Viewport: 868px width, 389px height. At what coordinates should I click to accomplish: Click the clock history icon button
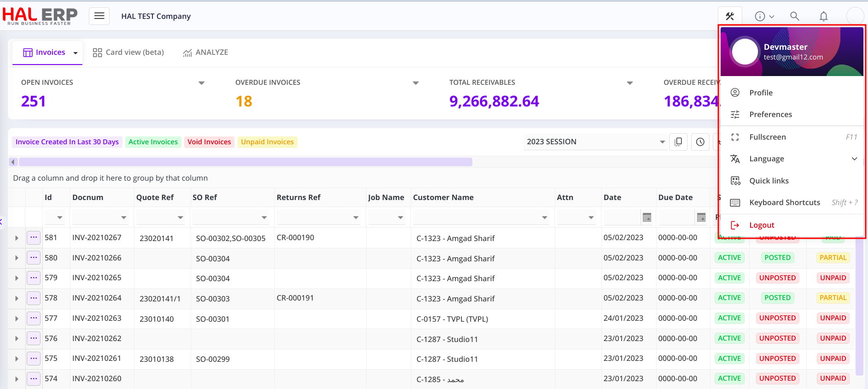click(700, 142)
